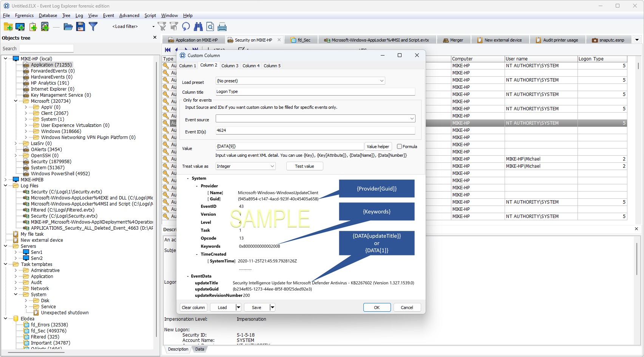
Task: Click the print preview icon
Action: [x=210, y=26]
